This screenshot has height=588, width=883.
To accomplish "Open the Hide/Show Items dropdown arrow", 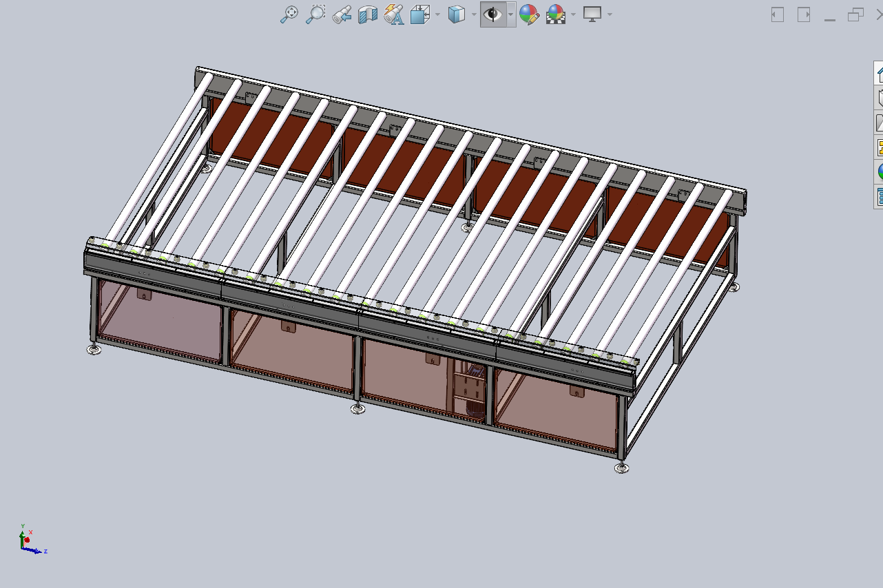I will (x=510, y=14).
